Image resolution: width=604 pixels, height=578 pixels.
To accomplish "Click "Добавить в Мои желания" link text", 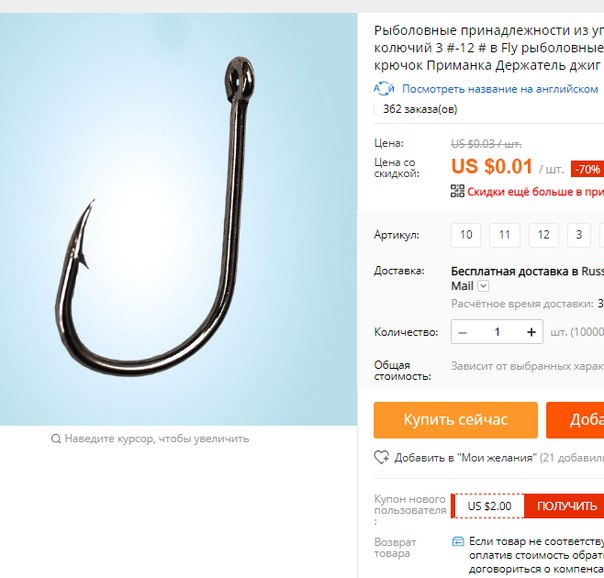I will pos(465,458).
